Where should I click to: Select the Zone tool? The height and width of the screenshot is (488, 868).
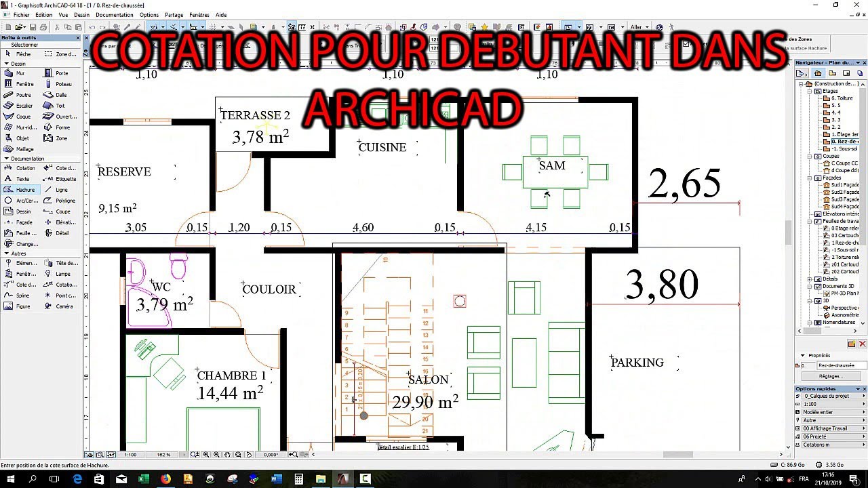coord(62,138)
